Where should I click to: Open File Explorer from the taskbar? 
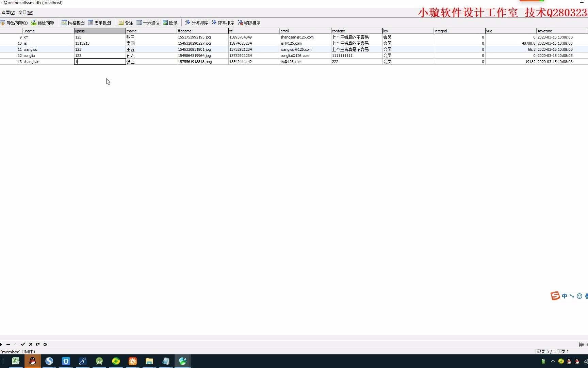pyautogui.click(x=149, y=361)
